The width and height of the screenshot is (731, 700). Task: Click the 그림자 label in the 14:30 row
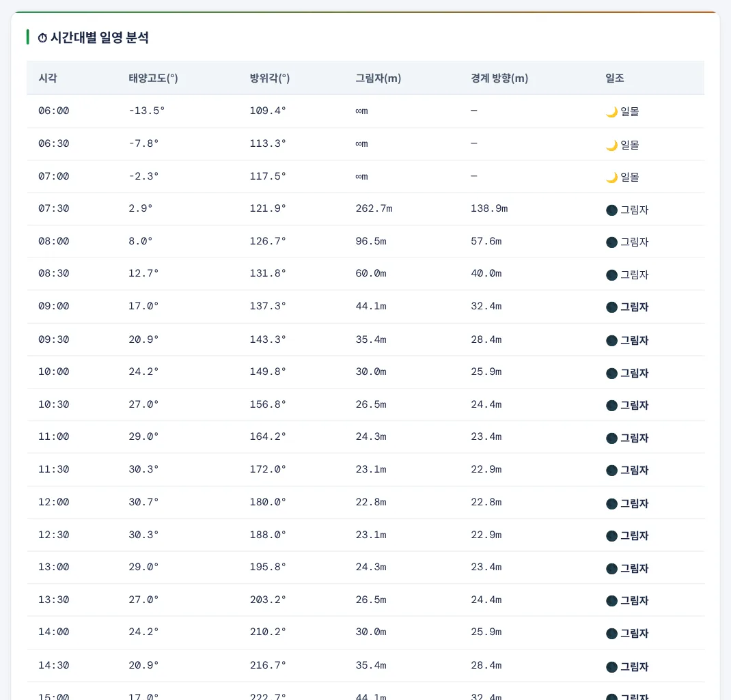(x=635, y=667)
